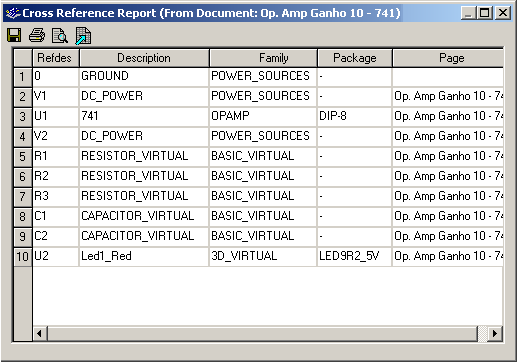Select DC_POWER in the V2 row
This screenshot has width=517, height=364.
click(144, 137)
